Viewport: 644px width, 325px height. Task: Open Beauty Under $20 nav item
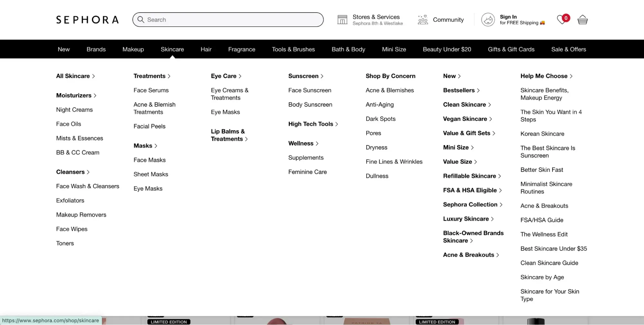(x=447, y=49)
